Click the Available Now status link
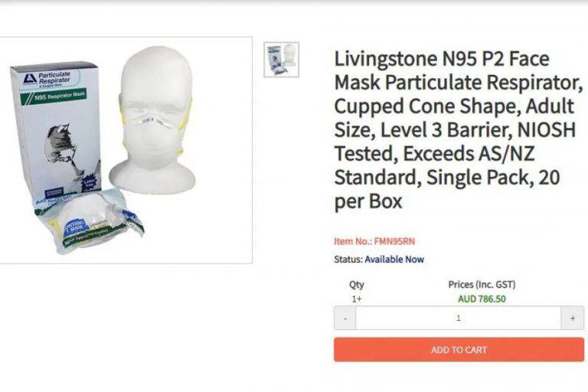The height and width of the screenshot is (392, 588). point(394,260)
